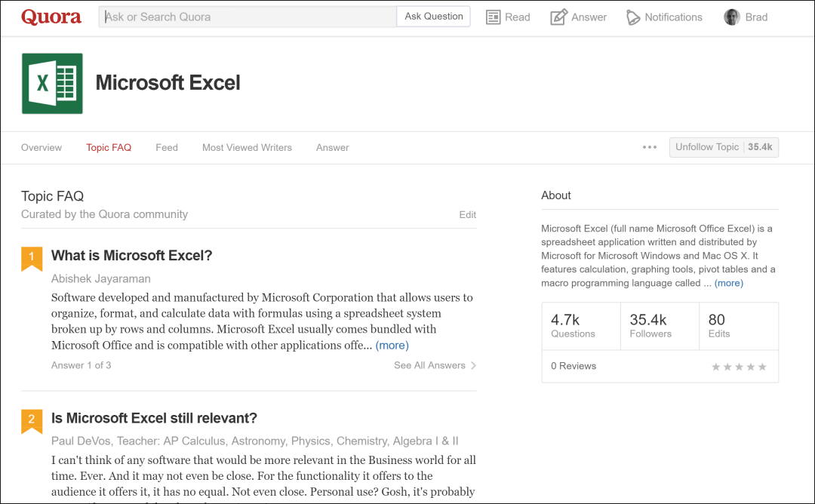
Task: Expand About description with (more) link
Action: click(728, 283)
